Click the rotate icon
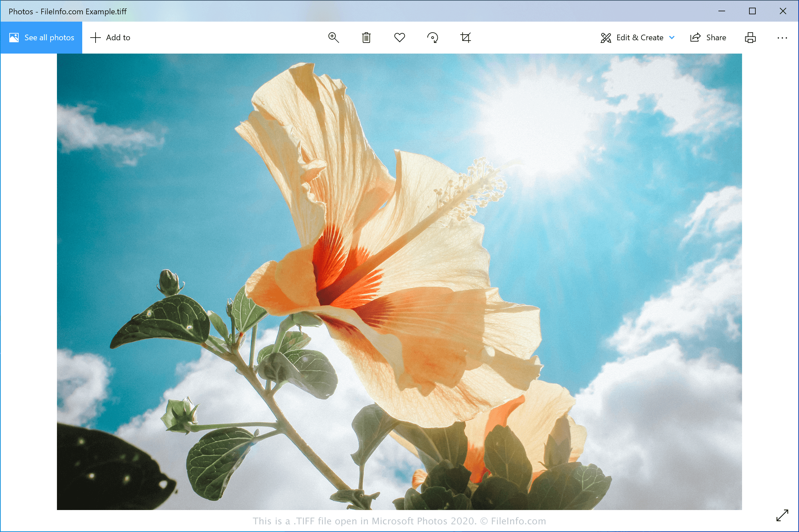Viewport: 799px width, 532px height. coord(431,37)
